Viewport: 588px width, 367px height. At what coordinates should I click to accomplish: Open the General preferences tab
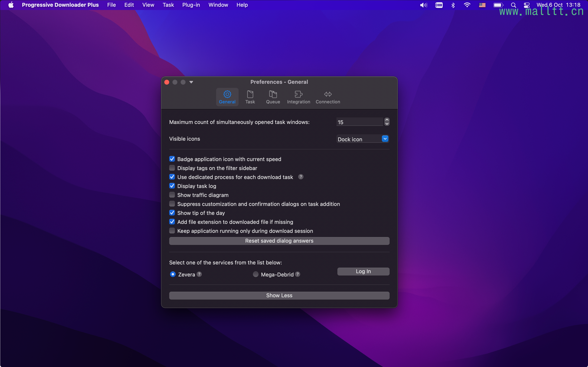pos(227,97)
